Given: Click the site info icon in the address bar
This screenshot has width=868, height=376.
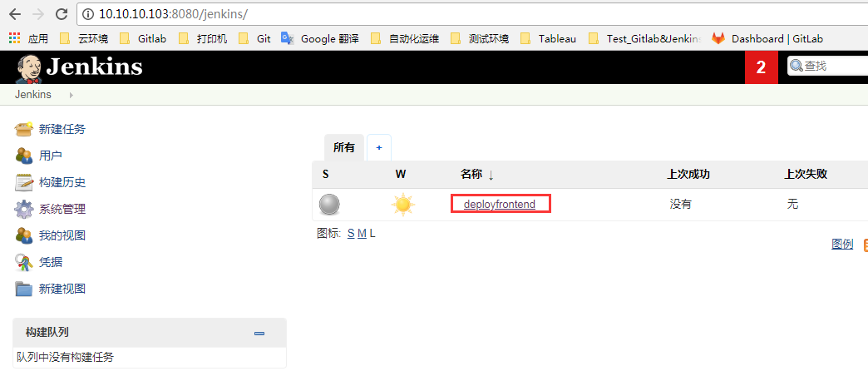Looking at the screenshot, I should (89, 14).
